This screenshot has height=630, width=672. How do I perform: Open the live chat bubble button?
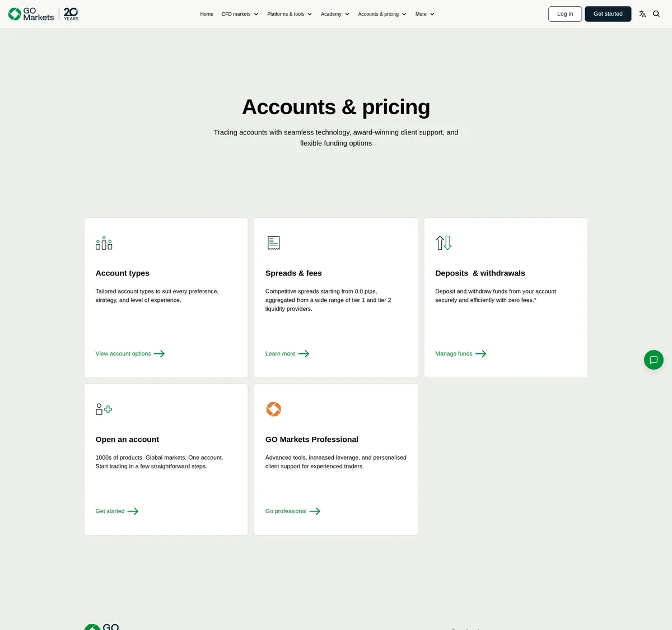[654, 360]
